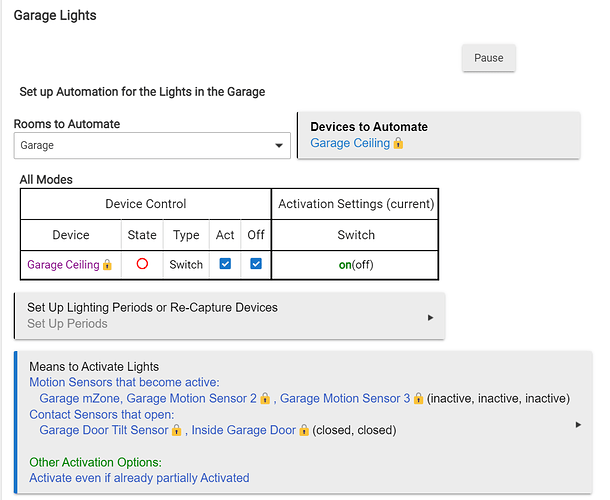Click the Garage Ceiling device in table
This screenshot has height=500, width=610.
click(x=63, y=265)
